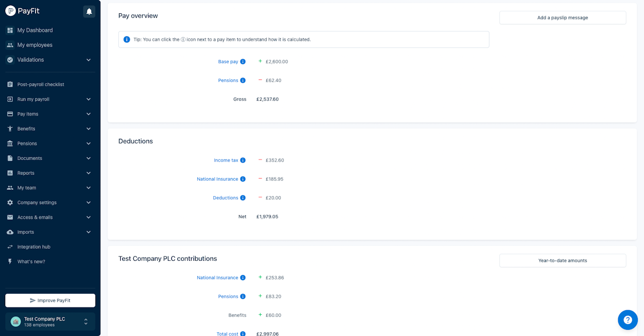Viewport: 644px width, 336px height.
Task: Click Add a payslip message button
Action: pos(562,18)
